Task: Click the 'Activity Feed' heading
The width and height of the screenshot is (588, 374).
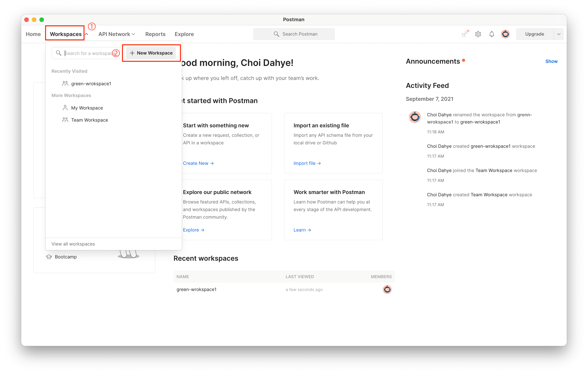Action: pyautogui.click(x=427, y=85)
